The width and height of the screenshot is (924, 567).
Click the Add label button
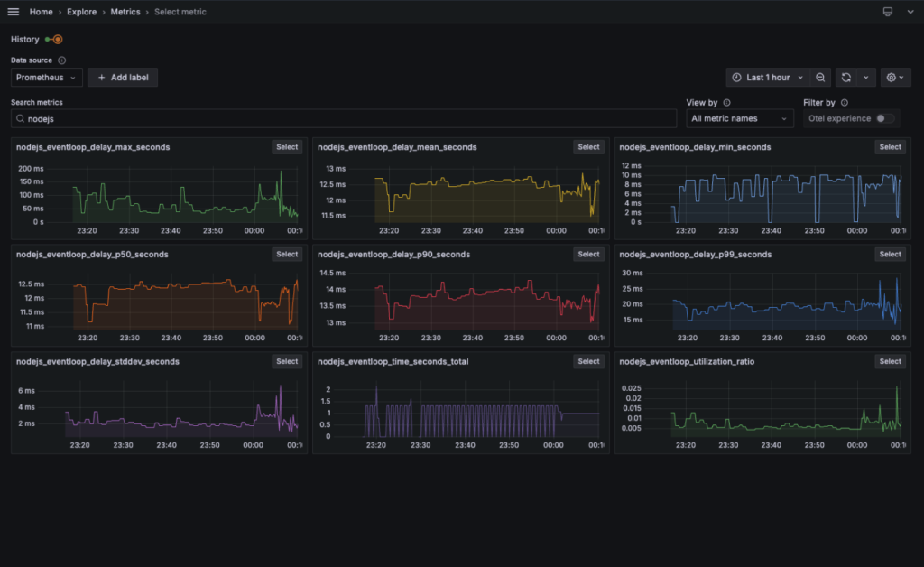coord(123,78)
